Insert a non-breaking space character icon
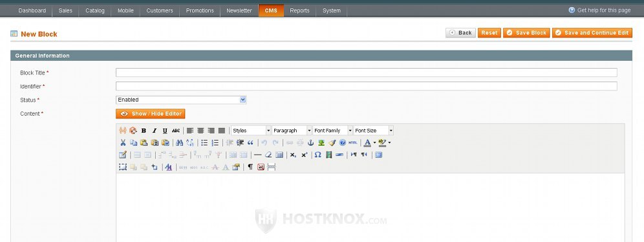 (x=261, y=167)
